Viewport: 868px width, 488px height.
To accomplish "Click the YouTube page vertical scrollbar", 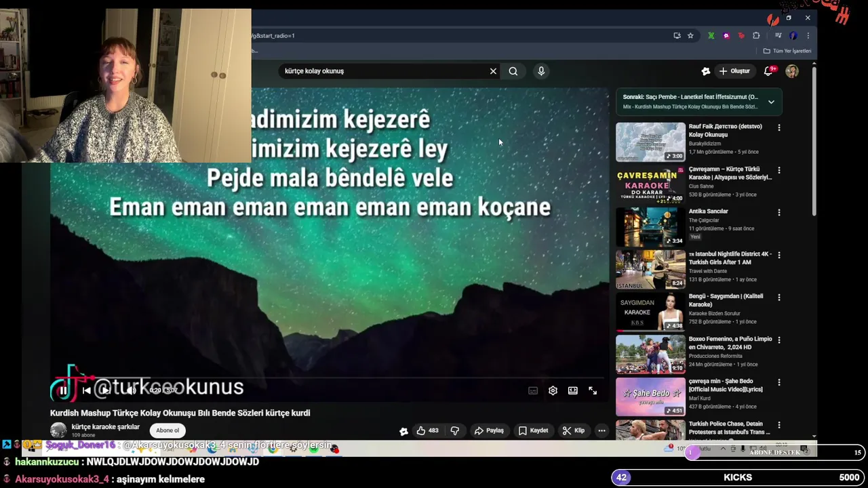I will coord(814,142).
